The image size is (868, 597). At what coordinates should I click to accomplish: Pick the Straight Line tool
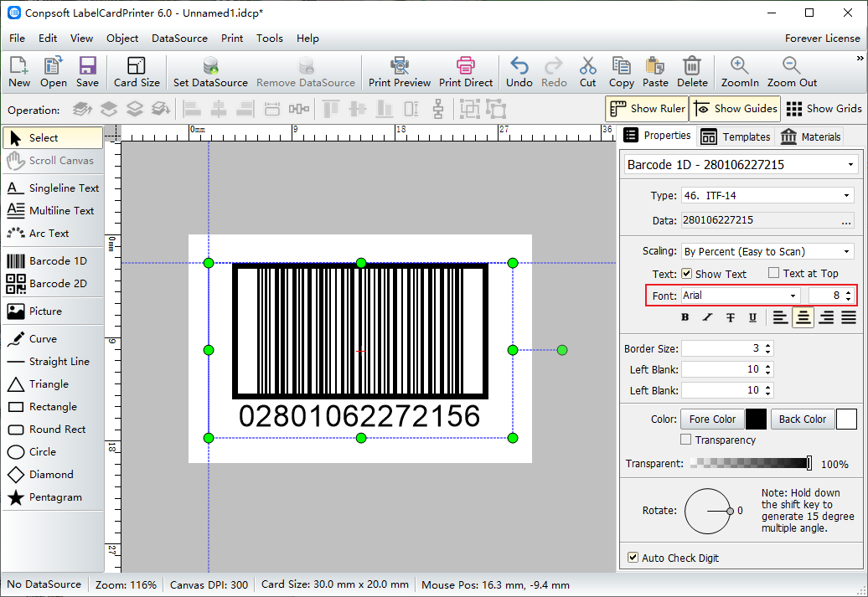tap(53, 362)
